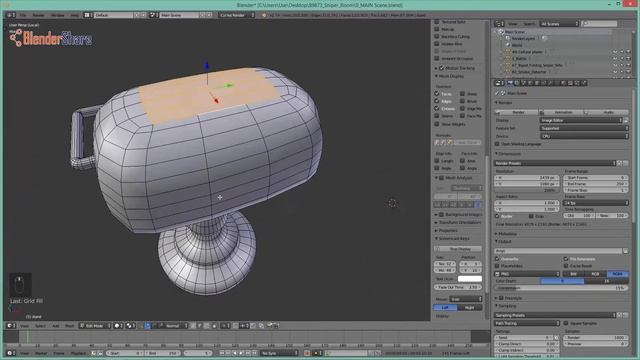Click the RenderLayers icon in outliner
This screenshot has height=360, width=640.
508,38
